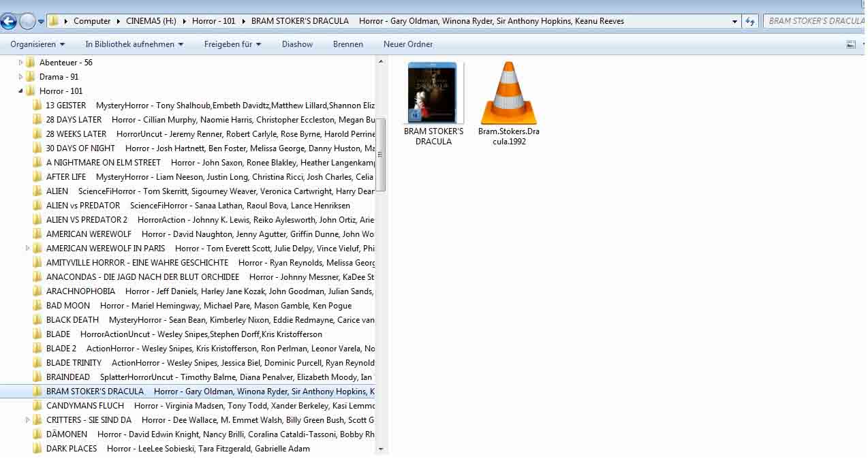Click the address bar folder icon
The width and height of the screenshot is (868, 461).
[54, 21]
